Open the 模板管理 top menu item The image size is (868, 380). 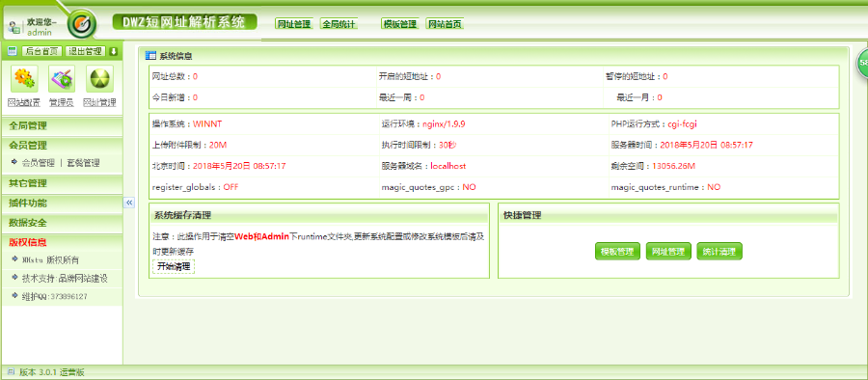399,24
